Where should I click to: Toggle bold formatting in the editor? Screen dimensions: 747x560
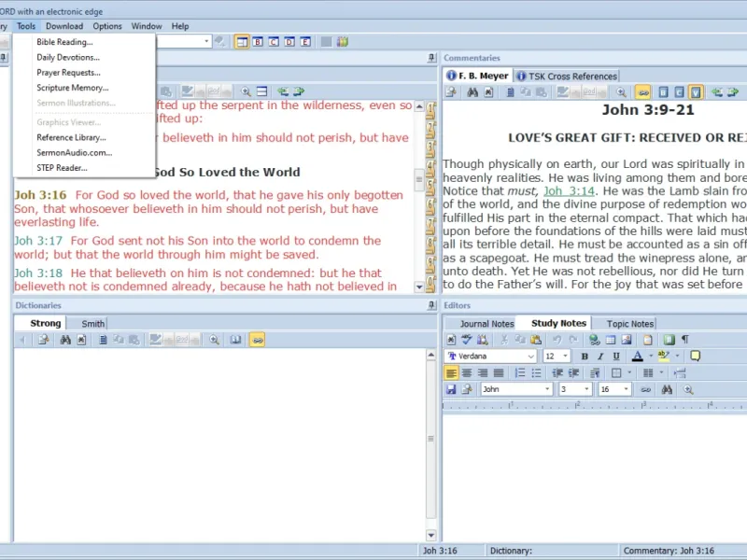click(x=585, y=357)
